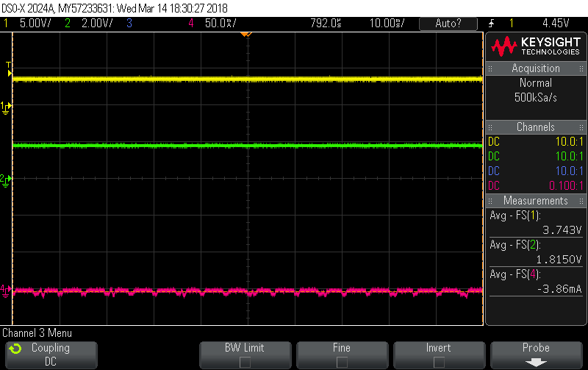This screenshot has width=588, height=370.
Task: Select the channel 2 ground level marker
Action: [6, 180]
